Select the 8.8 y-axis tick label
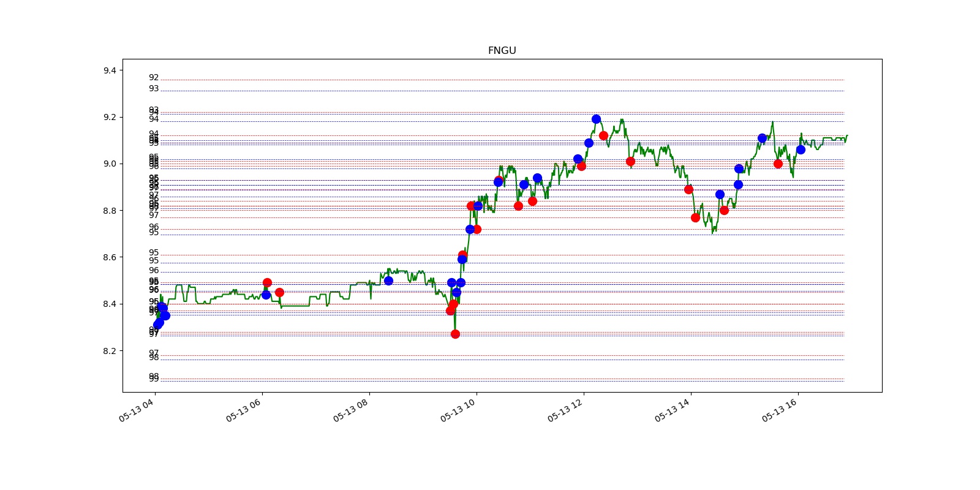Screen dimensions: 980x490 (110, 211)
